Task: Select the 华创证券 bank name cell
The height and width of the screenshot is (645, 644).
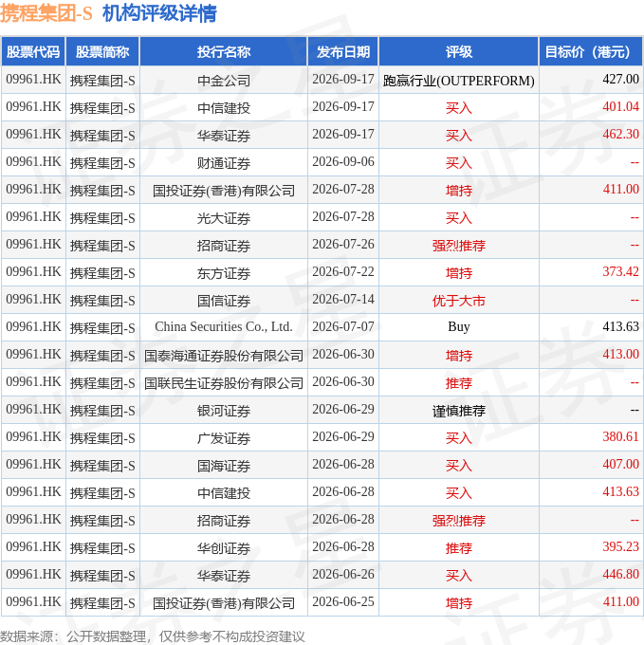Action: coord(224,547)
